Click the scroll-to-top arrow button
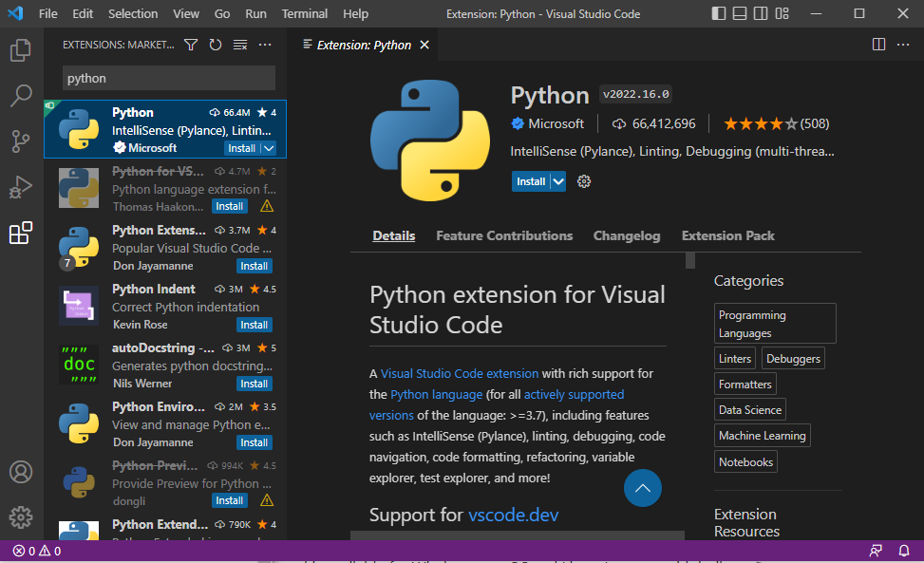The height and width of the screenshot is (563, 924). click(x=643, y=488)
